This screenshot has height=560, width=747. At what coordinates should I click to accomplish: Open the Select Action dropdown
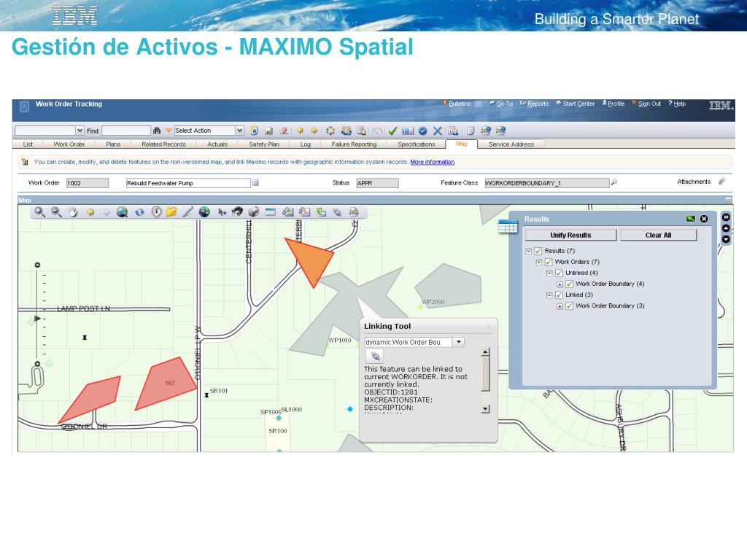[x=239, y=131]
